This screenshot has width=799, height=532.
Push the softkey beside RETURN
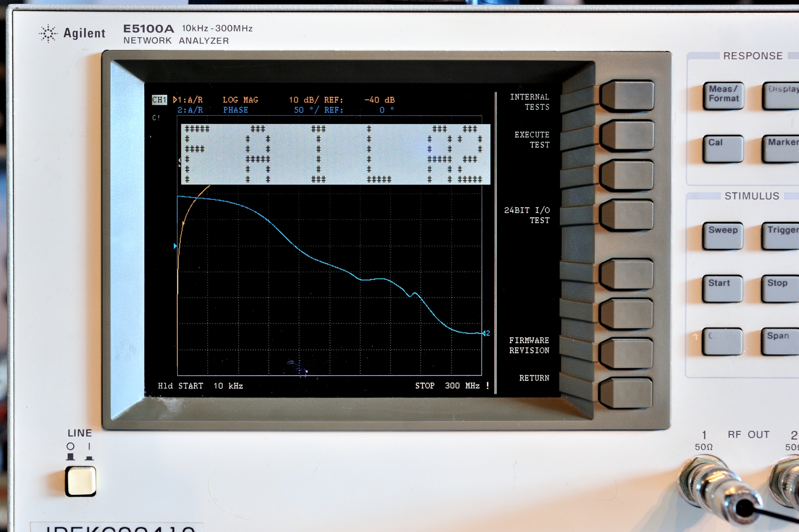626,393
